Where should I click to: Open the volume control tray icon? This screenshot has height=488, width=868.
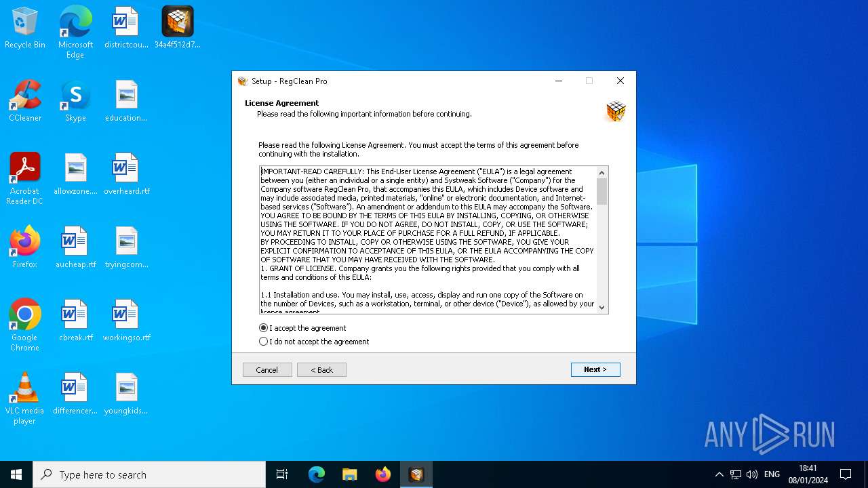click(752, 474)
